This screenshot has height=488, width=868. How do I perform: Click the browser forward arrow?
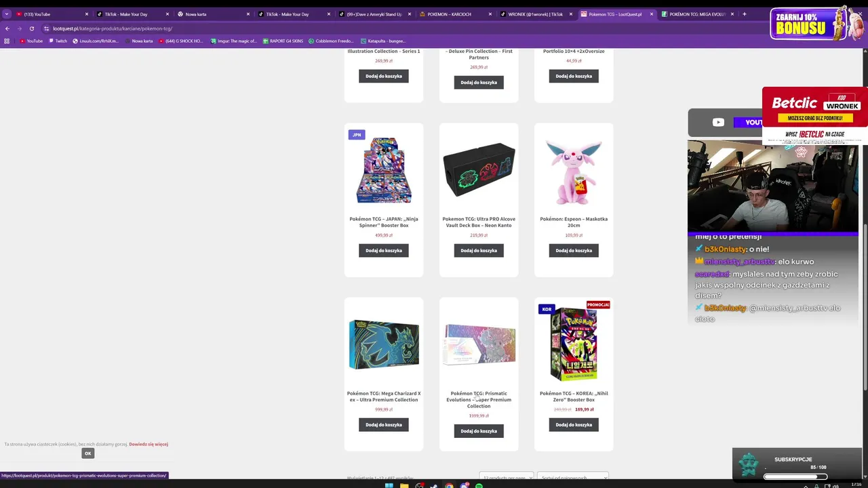click(19, 28)
